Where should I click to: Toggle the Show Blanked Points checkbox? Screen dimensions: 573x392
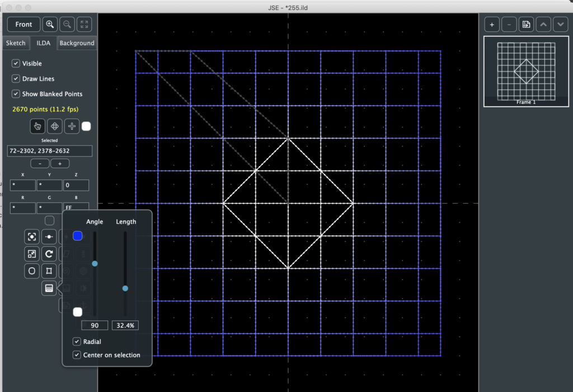tap(16, 94)
